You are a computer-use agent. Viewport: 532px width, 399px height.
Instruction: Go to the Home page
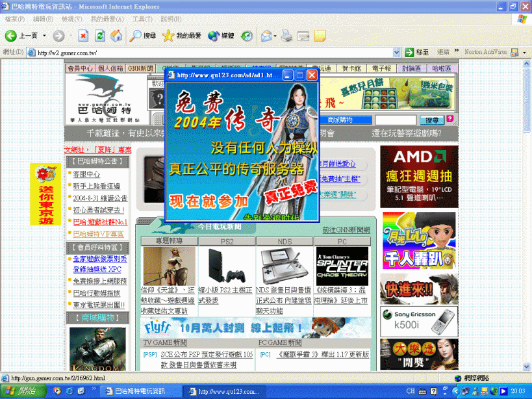click(116, 36)
